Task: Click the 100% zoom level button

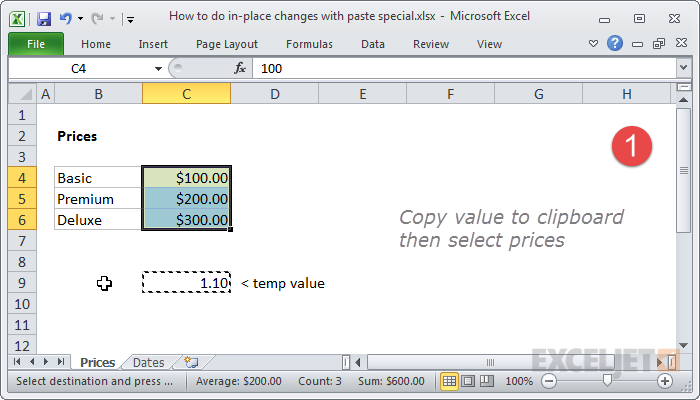Action: tap(519, 381)
